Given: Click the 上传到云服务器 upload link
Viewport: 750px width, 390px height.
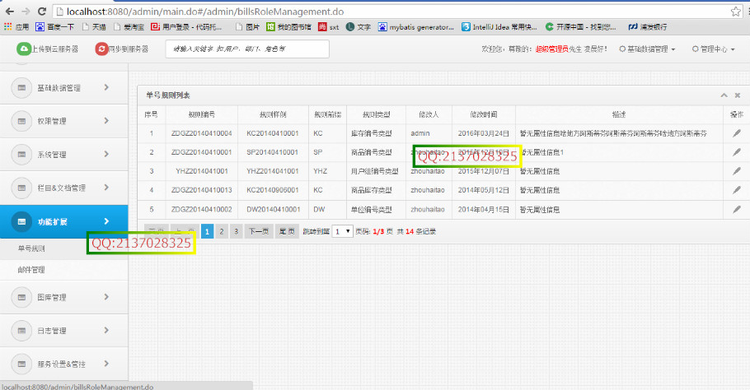Looking at the screenshot, I should (55, 49).
